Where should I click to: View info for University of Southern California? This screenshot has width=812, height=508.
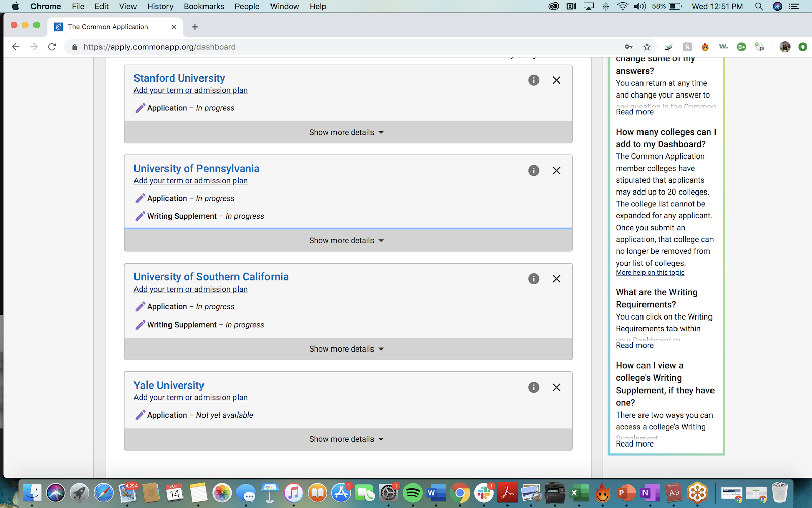534,279
